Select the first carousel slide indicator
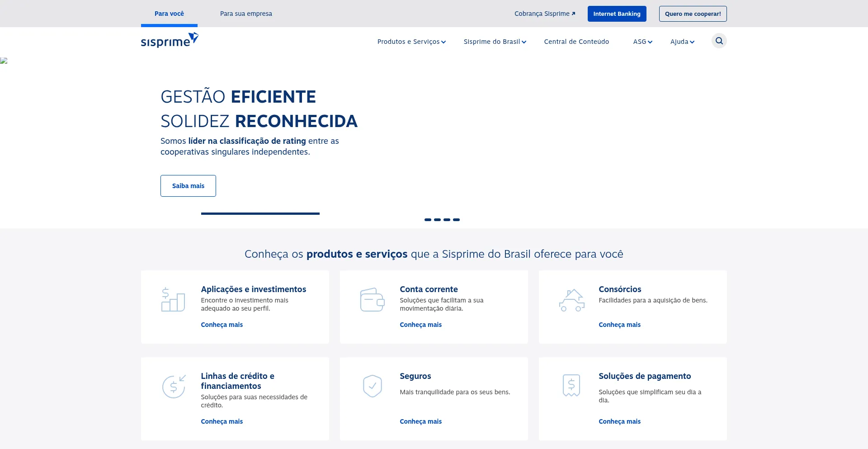 click(428, 220)
